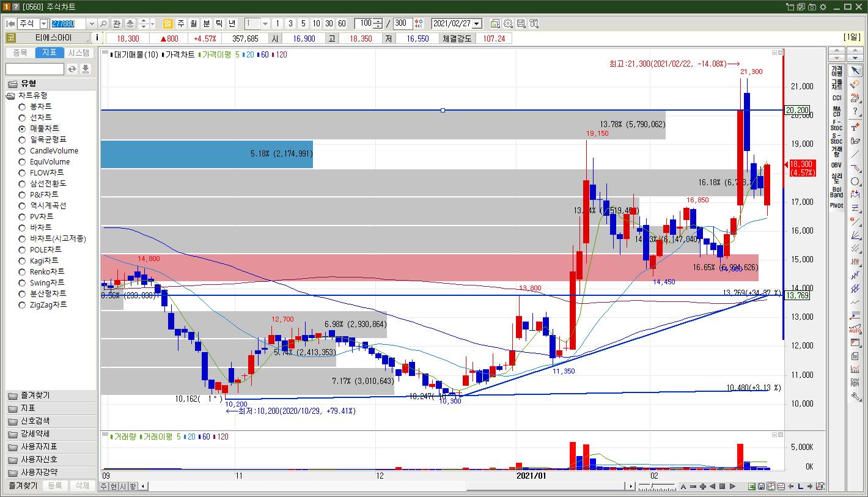Click the 60 interval button

(x=342, y=23)
